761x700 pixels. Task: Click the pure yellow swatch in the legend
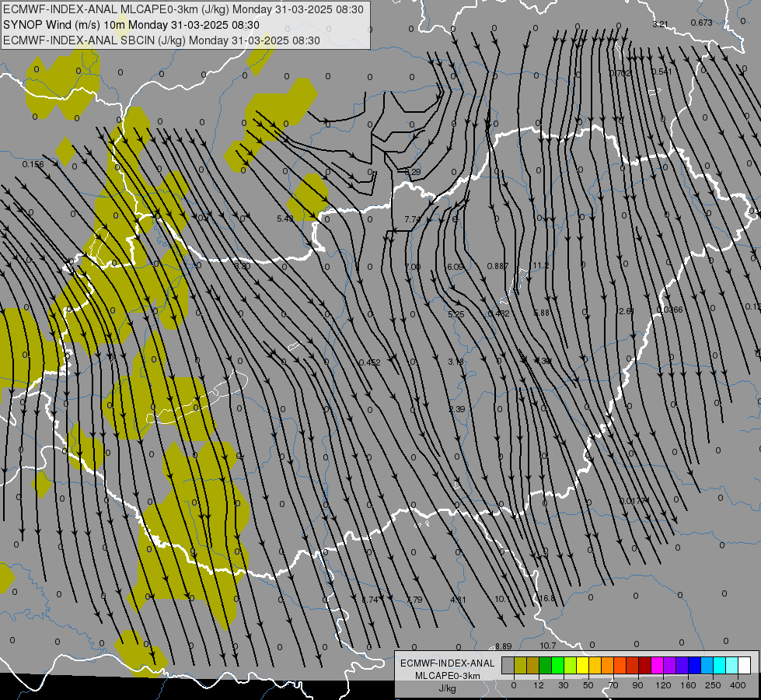pos(582,665)
